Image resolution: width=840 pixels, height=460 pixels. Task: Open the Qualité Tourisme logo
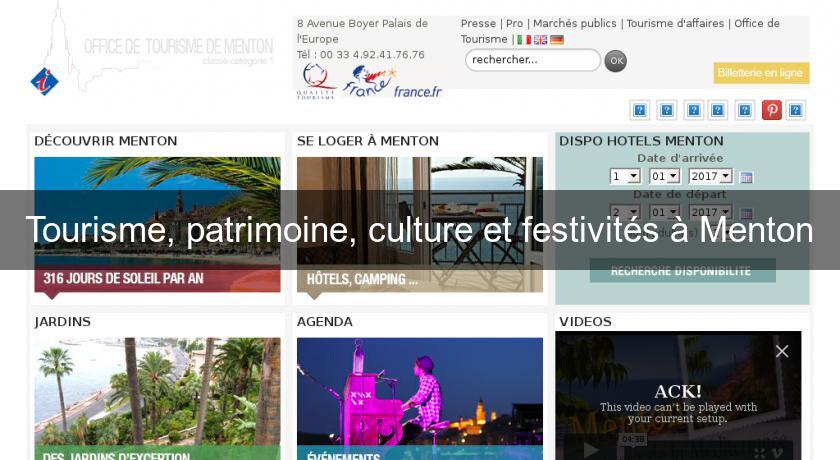(x=316, y=81)
